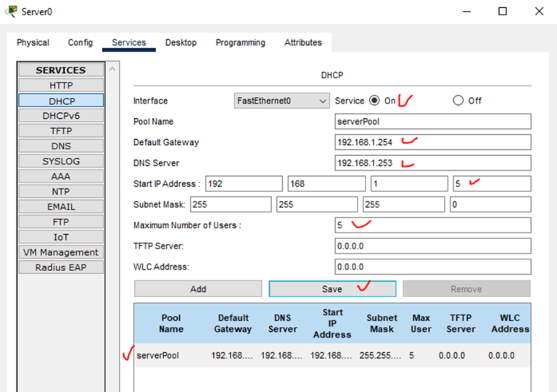Select the Services tab
Image resolution: width=557 pixels, height=392 pixels.
click(x=129, y=43)
